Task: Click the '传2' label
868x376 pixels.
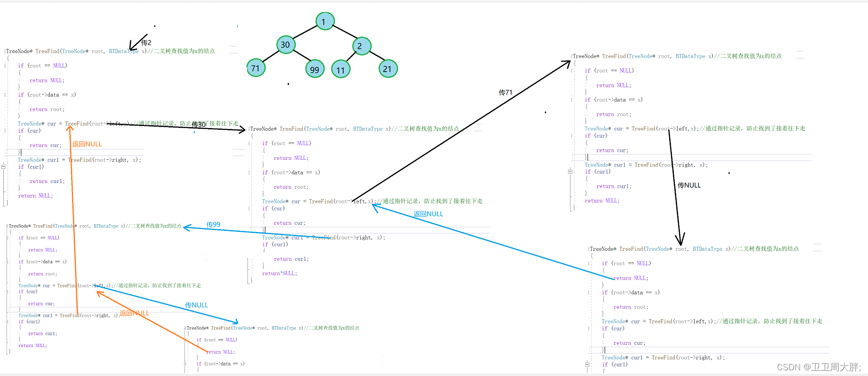Action: [x=146, y=43]
